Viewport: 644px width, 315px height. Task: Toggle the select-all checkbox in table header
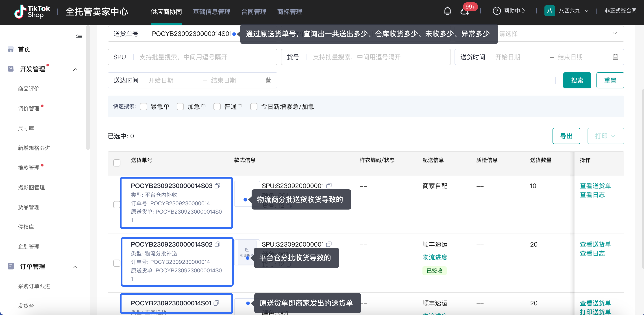117,163
